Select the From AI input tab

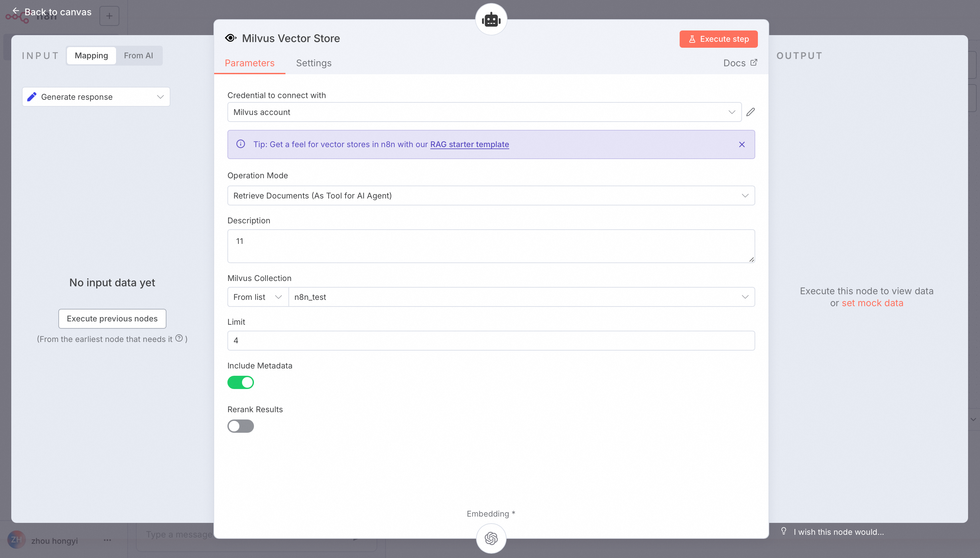(138, 56)
